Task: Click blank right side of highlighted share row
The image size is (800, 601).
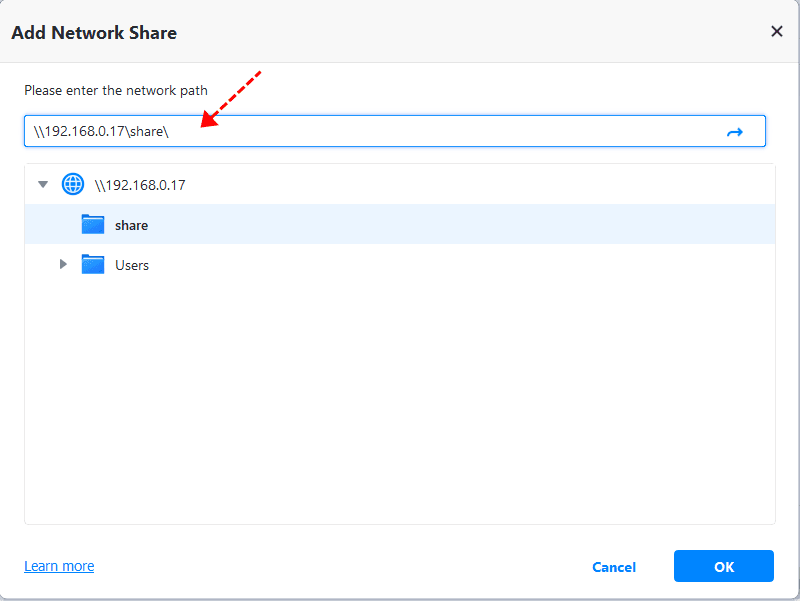Action: point(500,225)
